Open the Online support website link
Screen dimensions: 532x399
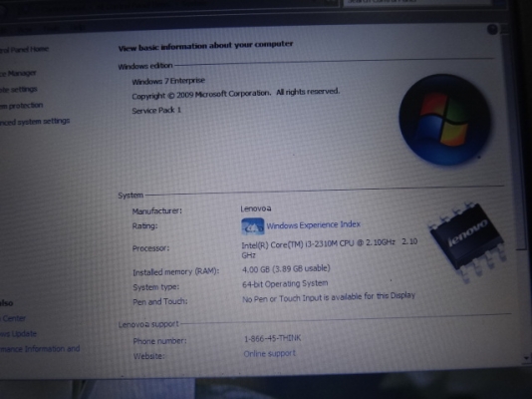click(269, 353)
